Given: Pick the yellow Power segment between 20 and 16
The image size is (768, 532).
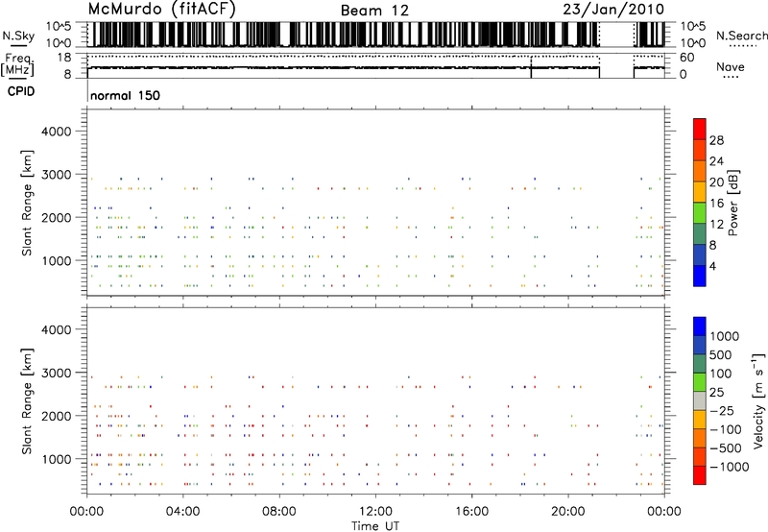Looking at the screenshot, I should (700, 192).
